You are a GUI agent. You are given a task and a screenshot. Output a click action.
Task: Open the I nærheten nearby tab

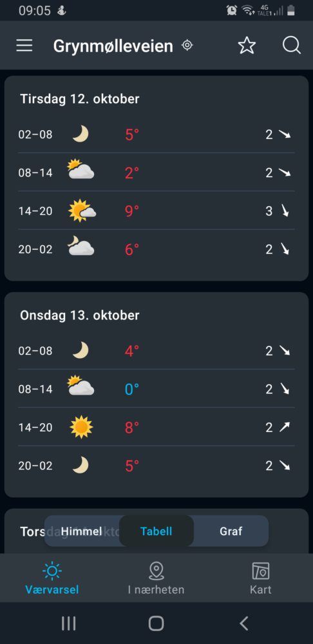[156, 579]
